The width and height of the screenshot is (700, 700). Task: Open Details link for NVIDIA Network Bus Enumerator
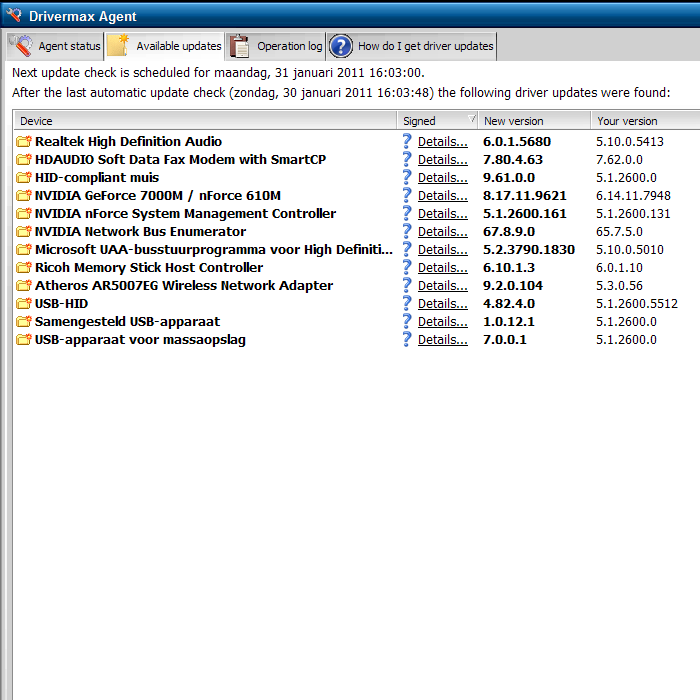point(443,231)
